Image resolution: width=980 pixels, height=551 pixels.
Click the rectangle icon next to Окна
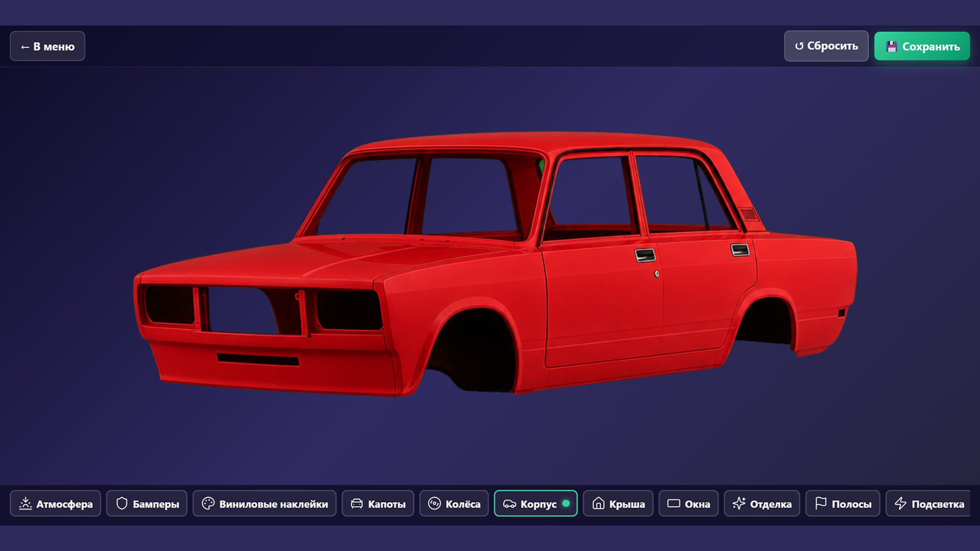click(674, 504)
